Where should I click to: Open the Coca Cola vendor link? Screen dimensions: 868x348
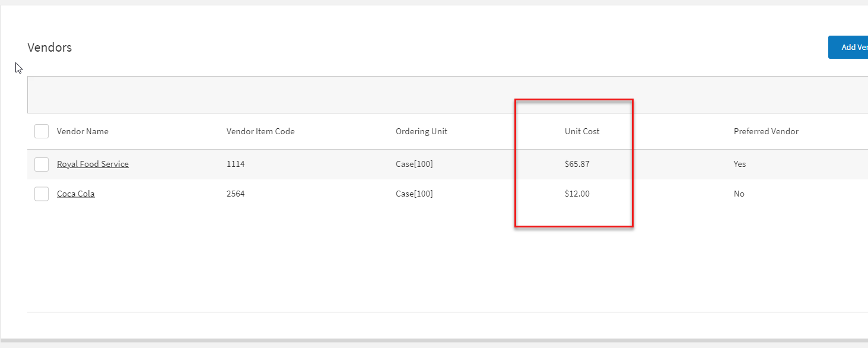coord(75,194)
